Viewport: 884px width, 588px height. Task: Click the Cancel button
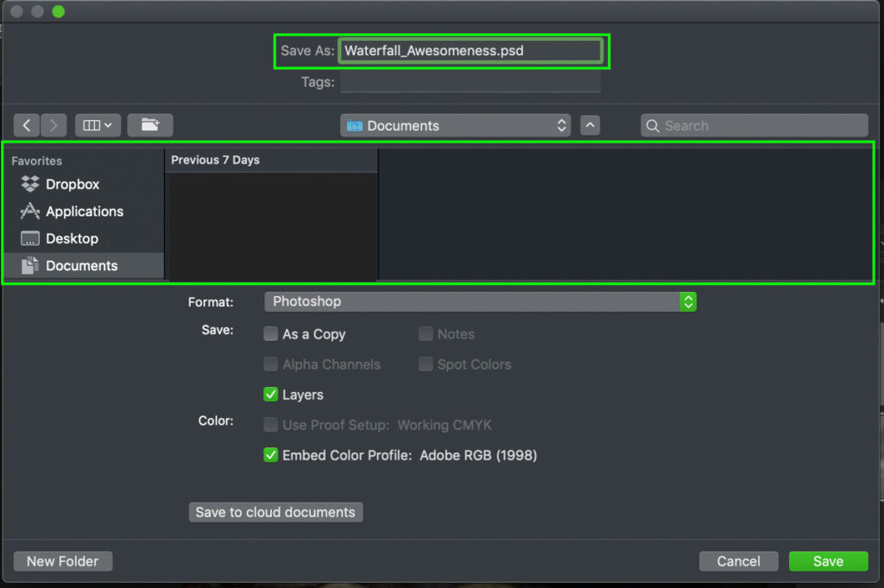(738, 561)
